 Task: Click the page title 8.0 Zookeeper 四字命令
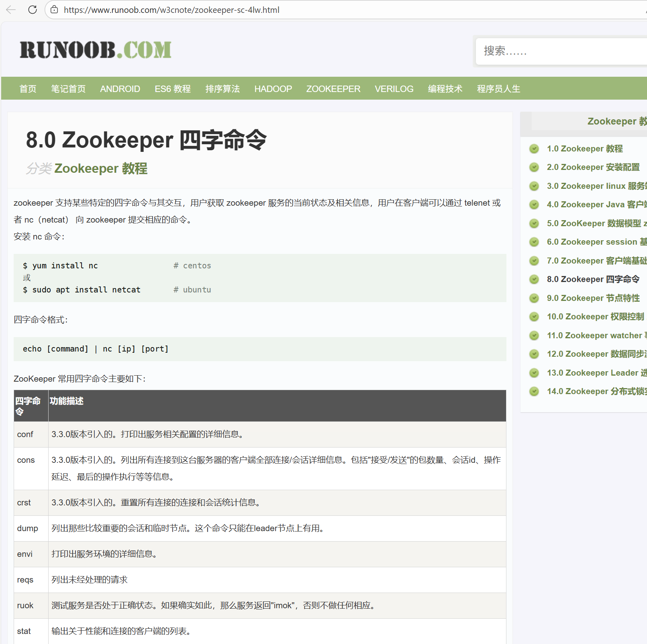(x=146, y=140)
